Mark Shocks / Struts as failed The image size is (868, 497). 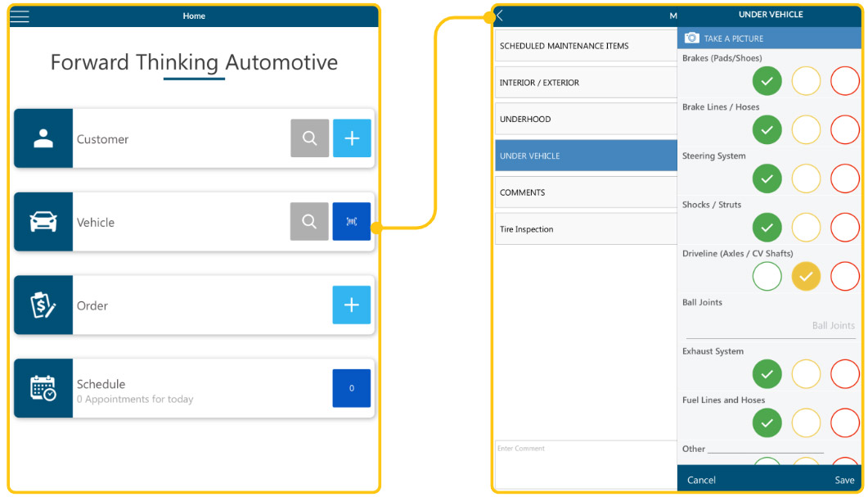tap(844, 227)
